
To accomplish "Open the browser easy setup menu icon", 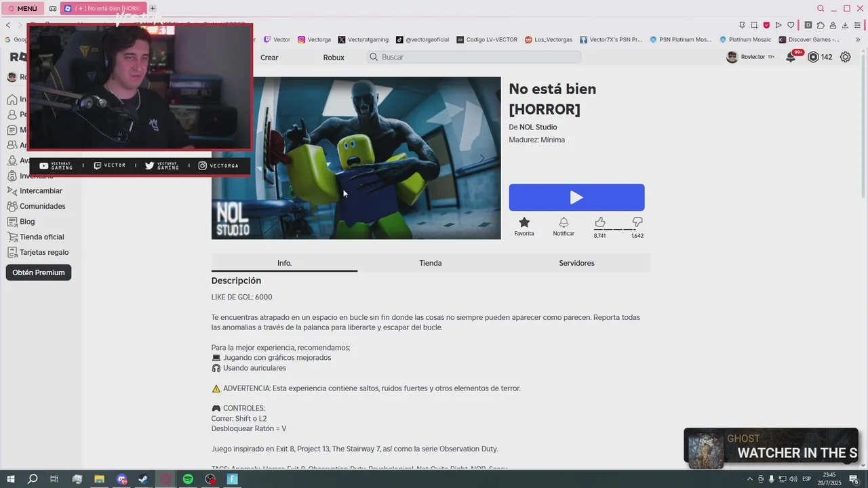I will click(858, 25).
